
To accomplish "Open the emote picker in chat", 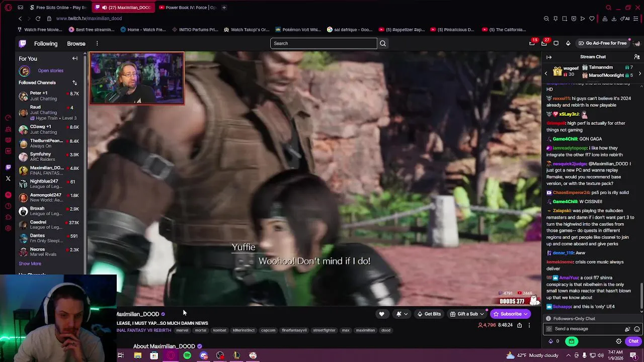I will pos(637,329).
